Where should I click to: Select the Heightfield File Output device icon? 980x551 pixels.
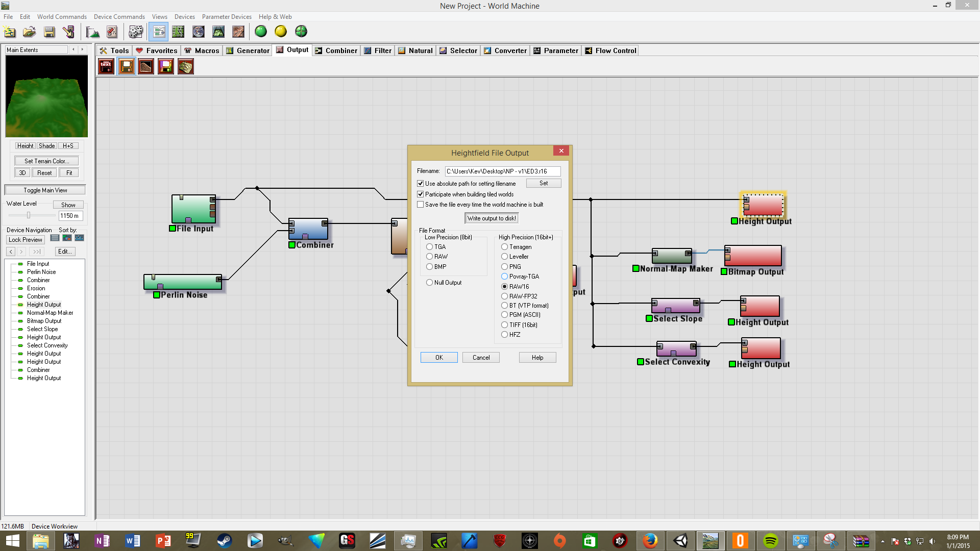(126, 66)
